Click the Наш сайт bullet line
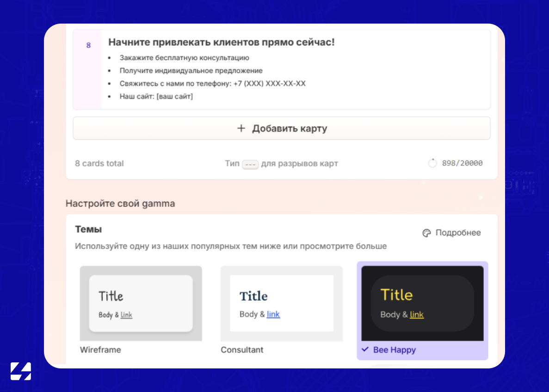This screenshot has height=392, width=549. 156,97
